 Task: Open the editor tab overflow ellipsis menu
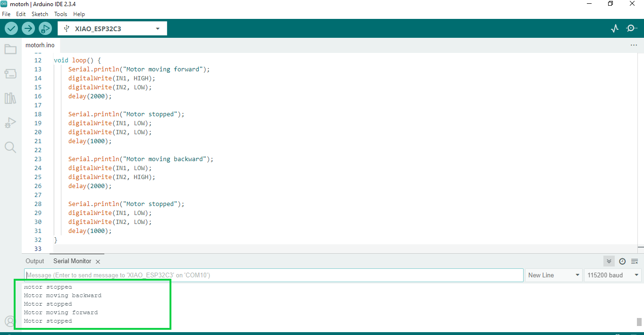[634, 45]
